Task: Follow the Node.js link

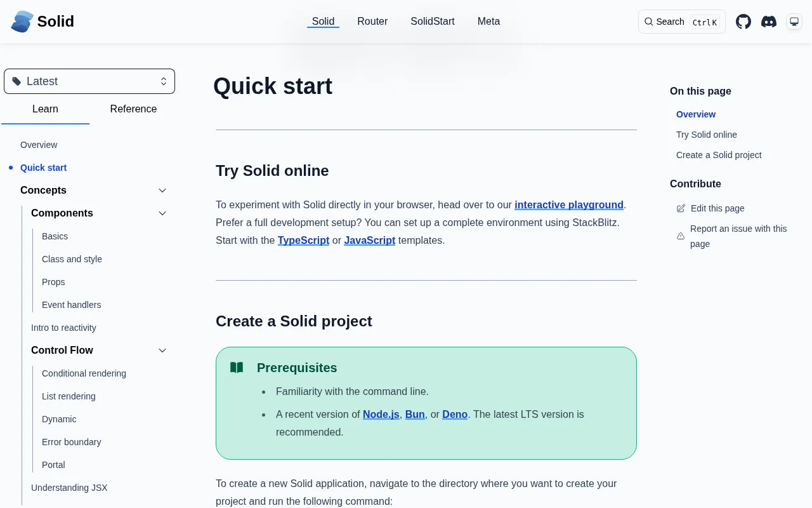Action: pos(381,415)
